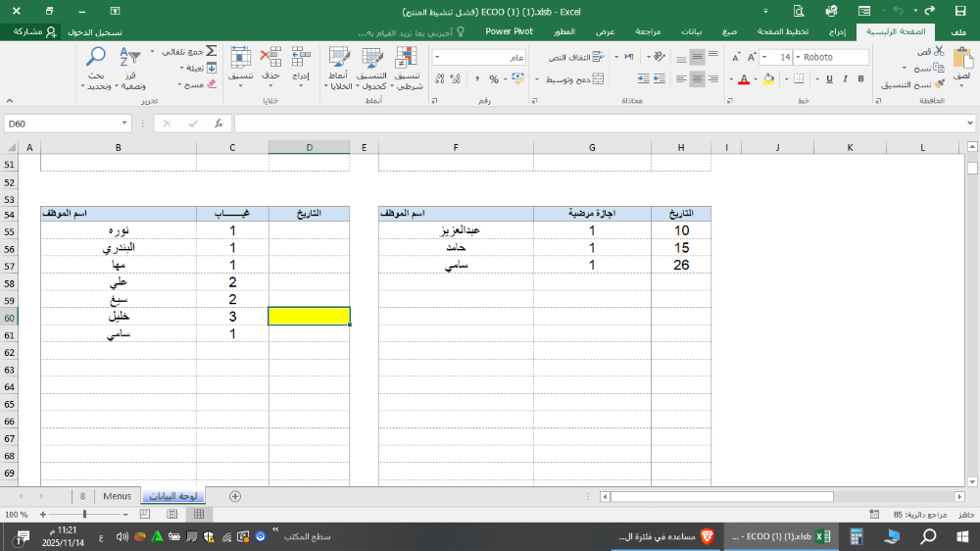Select the yellow highlighted cell D60

[x=309, y=317]
